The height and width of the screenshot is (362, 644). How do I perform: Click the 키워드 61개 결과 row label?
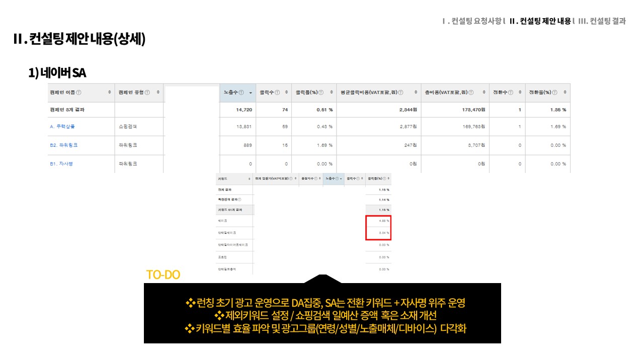coord(230,209)
